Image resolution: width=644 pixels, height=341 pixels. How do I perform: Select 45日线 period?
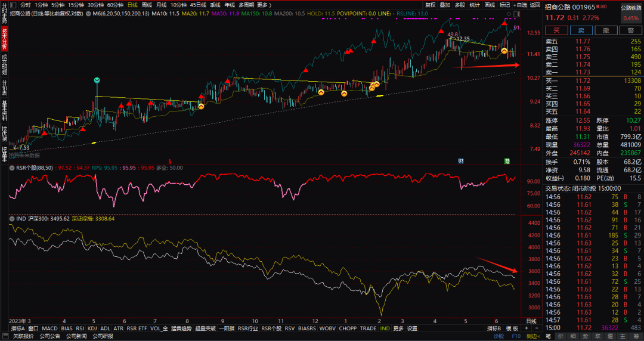198,5
